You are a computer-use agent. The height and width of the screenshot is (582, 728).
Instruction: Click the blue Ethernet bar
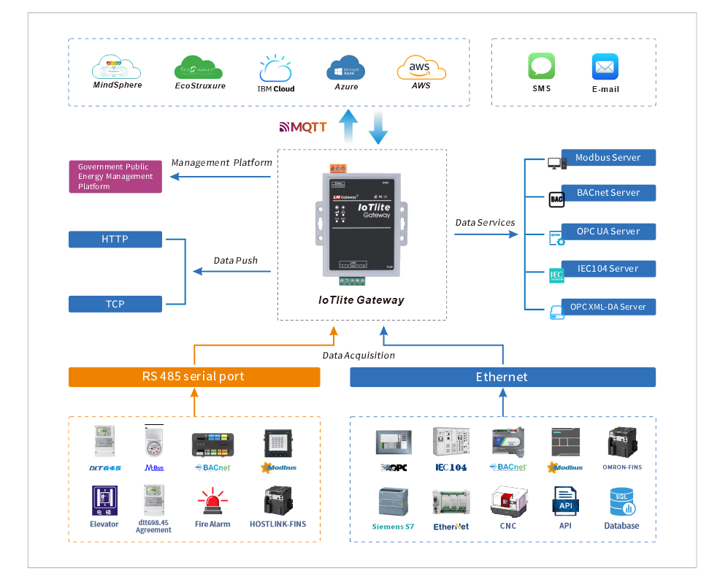pos(502,377)
